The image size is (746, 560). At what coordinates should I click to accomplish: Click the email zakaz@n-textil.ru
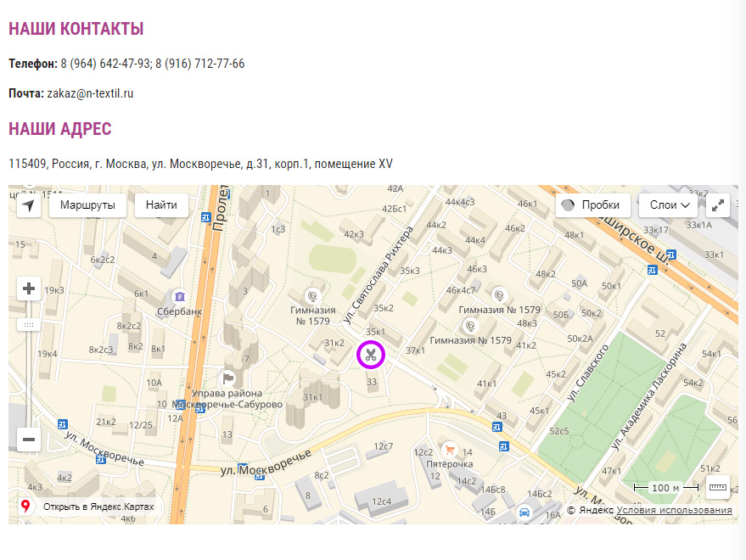pos(90,93)
